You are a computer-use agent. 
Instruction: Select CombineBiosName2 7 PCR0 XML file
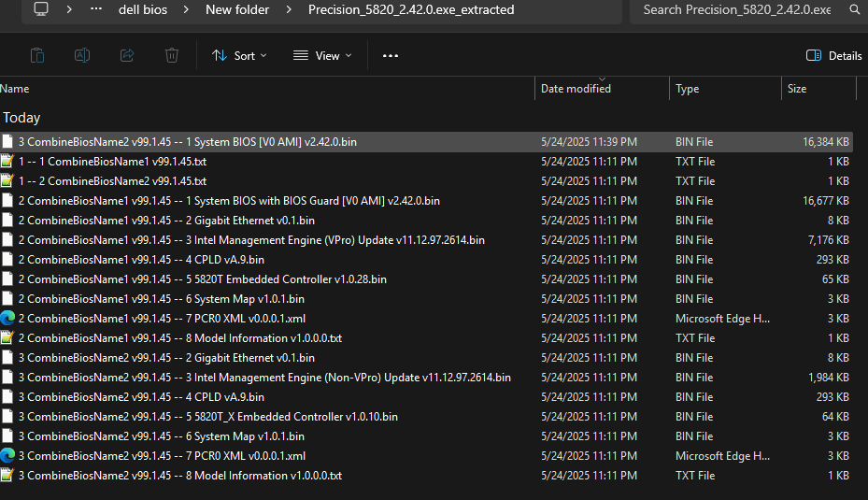(426, 456)
